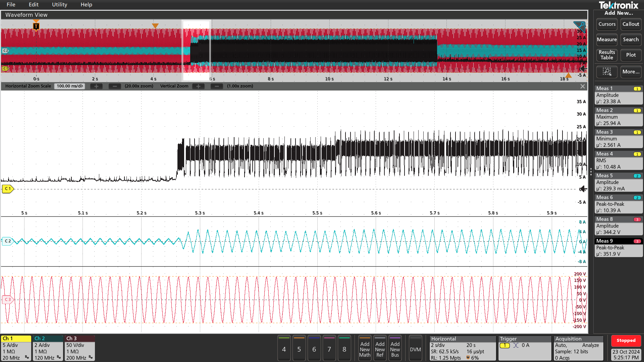Increase vertical zoom with the plus button

click(x=198, y=86)
